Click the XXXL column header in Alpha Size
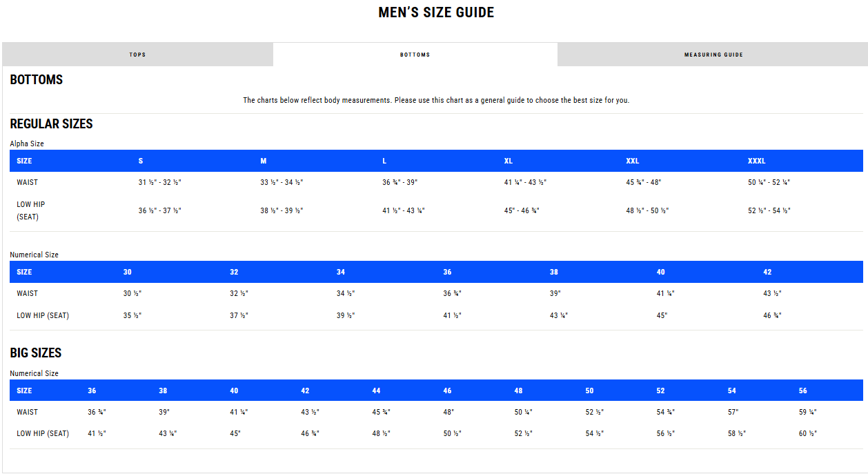The height and width of the screenshot is (474, 868). [x=756, y=161]
